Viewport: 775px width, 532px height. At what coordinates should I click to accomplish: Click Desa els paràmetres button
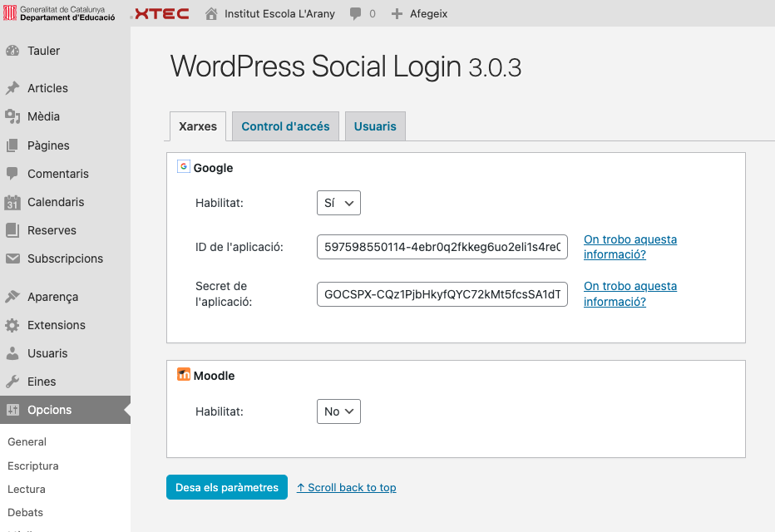[227, 487]
